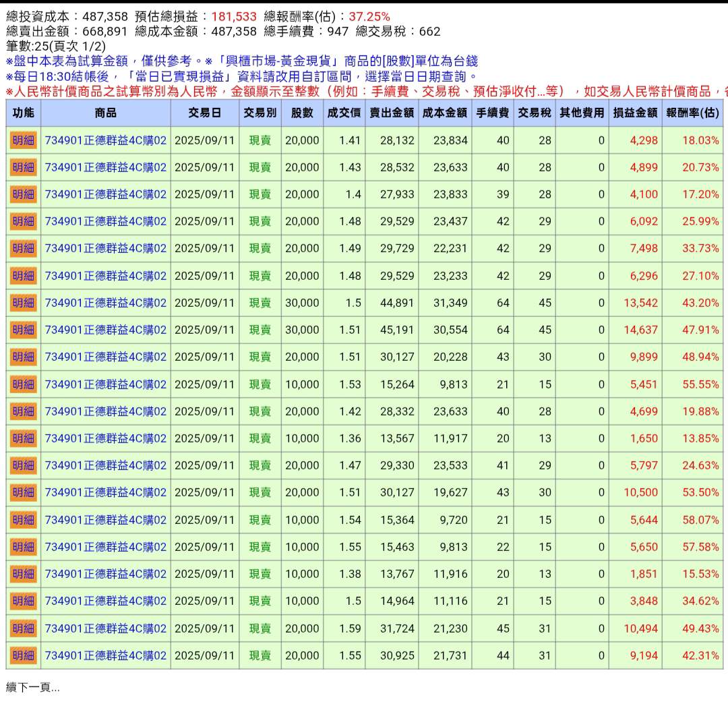The height and width of the screenshot is (704, 728).
Task: Open 明細 for the row with 13.85% return
Action: click(23, 438)
